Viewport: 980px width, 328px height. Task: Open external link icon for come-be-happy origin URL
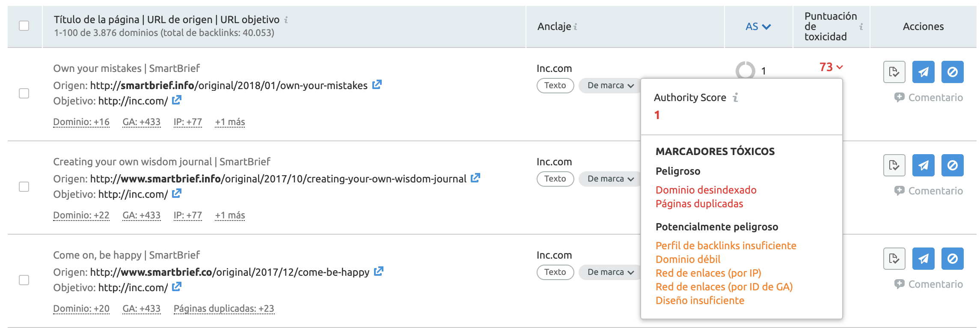pyautogui.click(x=379, y=271)
